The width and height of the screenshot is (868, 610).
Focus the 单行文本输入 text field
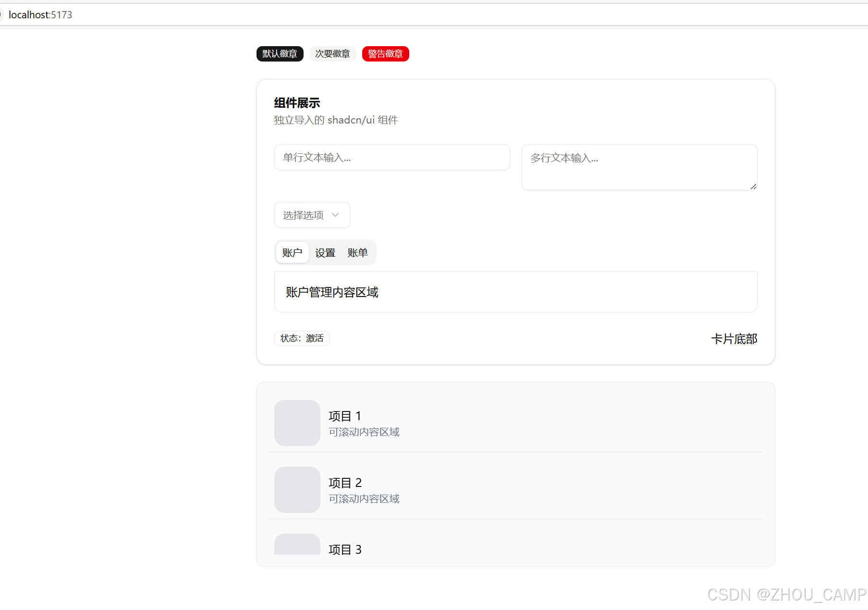tap(391, 157)
